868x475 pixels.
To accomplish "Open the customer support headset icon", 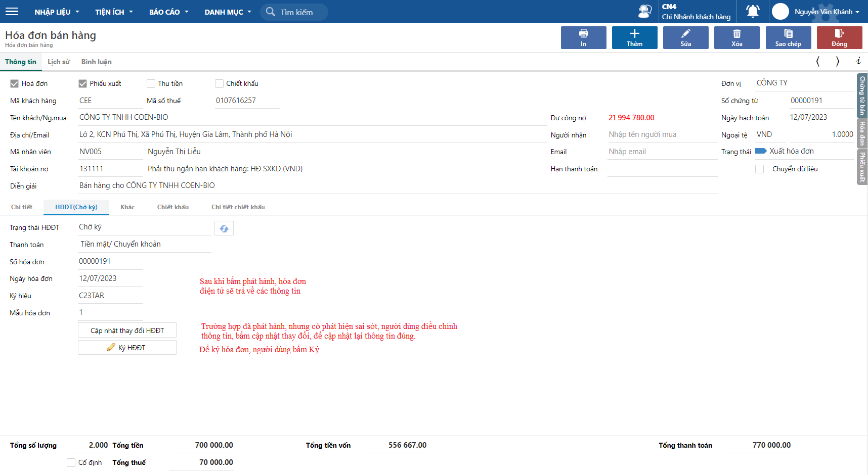I will coord(644,12).
